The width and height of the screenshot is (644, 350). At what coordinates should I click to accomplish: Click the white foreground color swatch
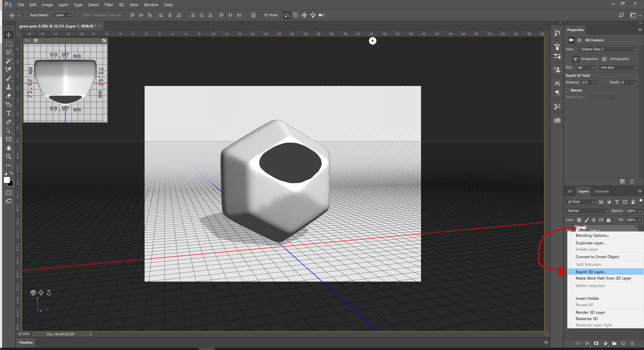click(x=7, y=180)
